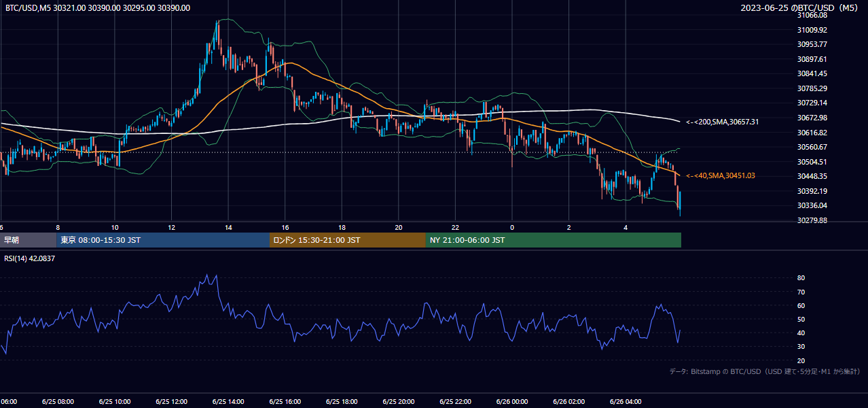The height and width of the screenshot is (408, 868).
Task: Click the 東京 08:00-15:30 JST session bar
Action: (163, 240)
